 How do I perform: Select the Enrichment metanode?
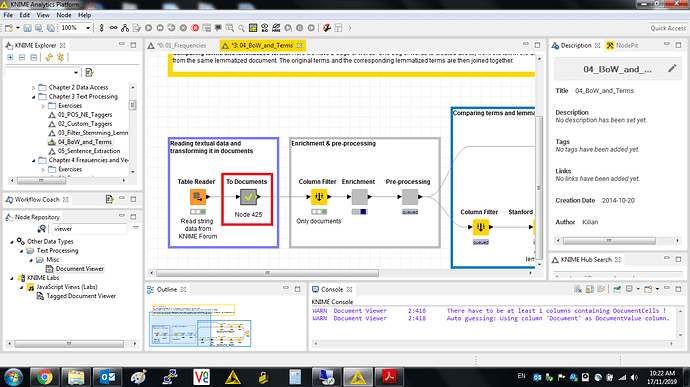click(x=360, y=197)
